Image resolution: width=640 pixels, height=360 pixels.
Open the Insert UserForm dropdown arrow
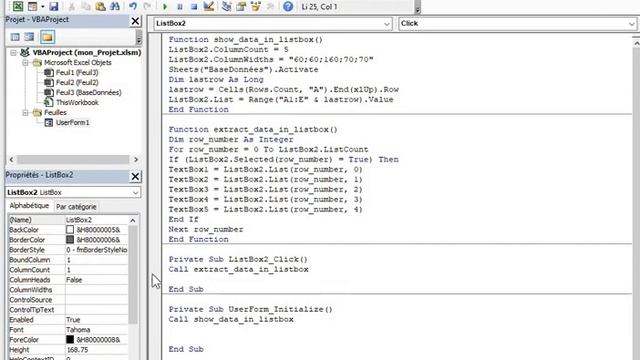(42, 7)
